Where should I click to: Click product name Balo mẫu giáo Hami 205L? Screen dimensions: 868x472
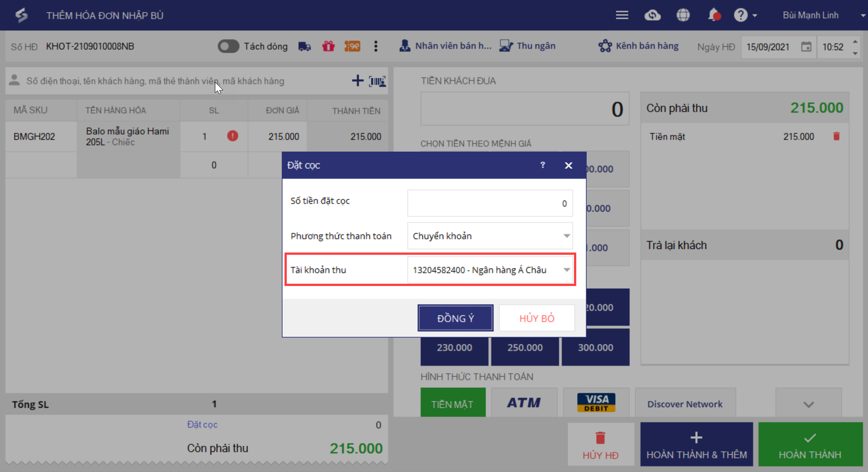click(128, 136)
